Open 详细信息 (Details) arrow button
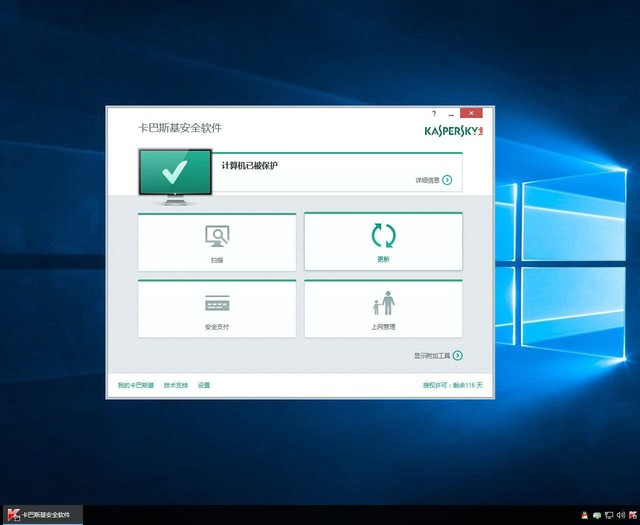The width and height of the screenshot is (640, 525). coord(447,181)
